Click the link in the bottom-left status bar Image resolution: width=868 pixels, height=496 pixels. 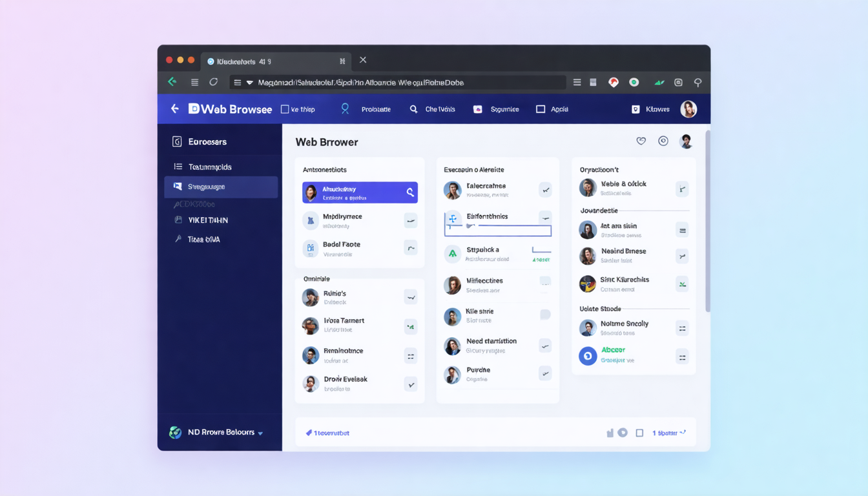(x=329, y=433)
